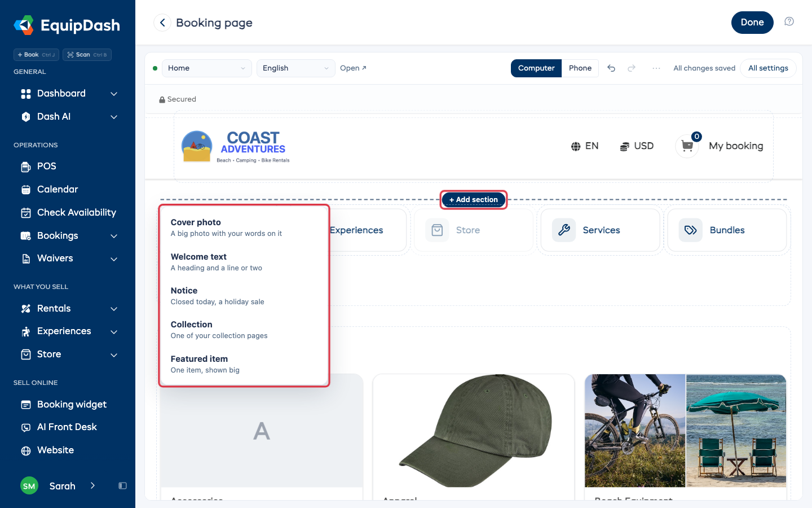Open the green cap product thumbnail
This screenshot has height=508, width=812.
[x=474, y=431]
